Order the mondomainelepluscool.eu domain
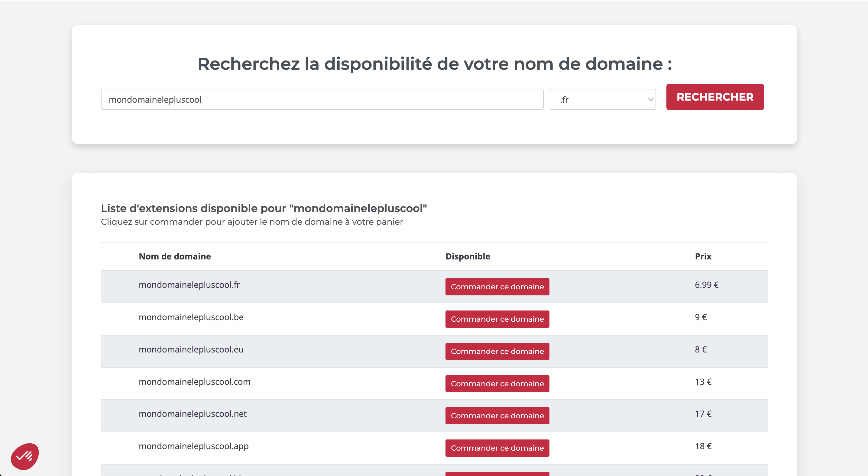The width and height of the screenshot is (868, 476). point(497,351)
